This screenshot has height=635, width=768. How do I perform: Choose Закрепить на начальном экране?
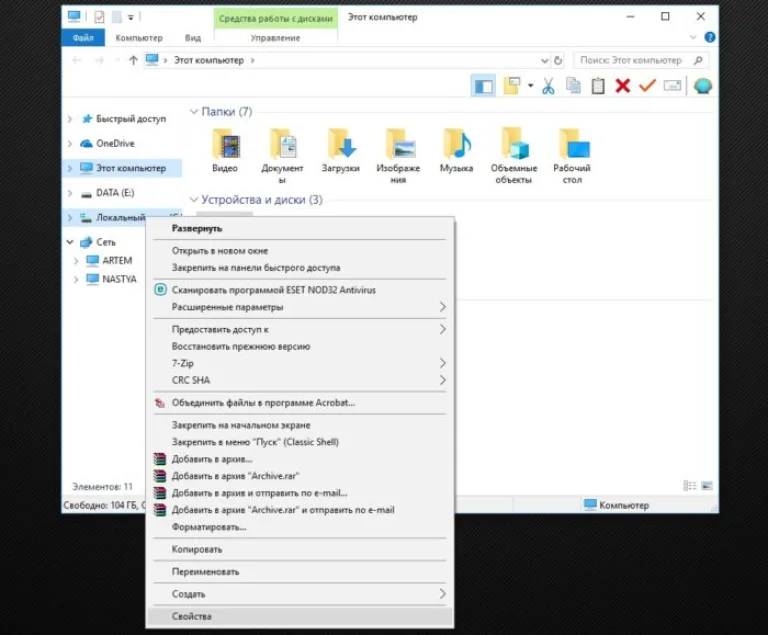pos(300,425)
